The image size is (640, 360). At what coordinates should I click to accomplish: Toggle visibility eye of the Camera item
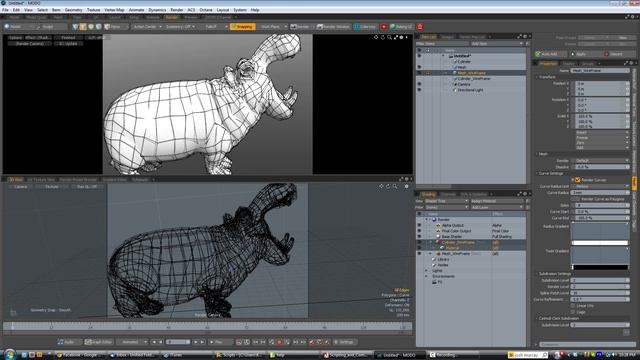419,84
